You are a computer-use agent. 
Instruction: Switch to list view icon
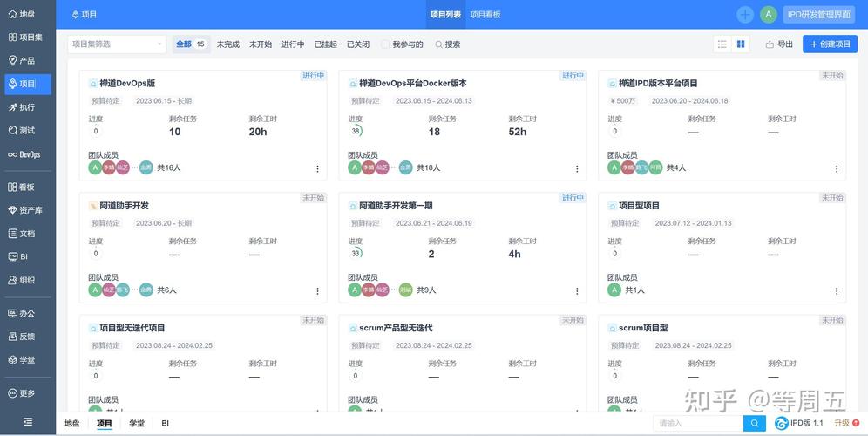pos(722,44)
